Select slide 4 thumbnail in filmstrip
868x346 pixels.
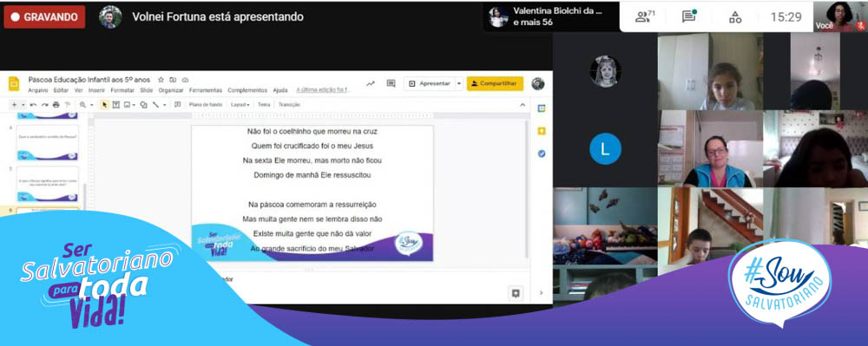[x=47, y=142]
